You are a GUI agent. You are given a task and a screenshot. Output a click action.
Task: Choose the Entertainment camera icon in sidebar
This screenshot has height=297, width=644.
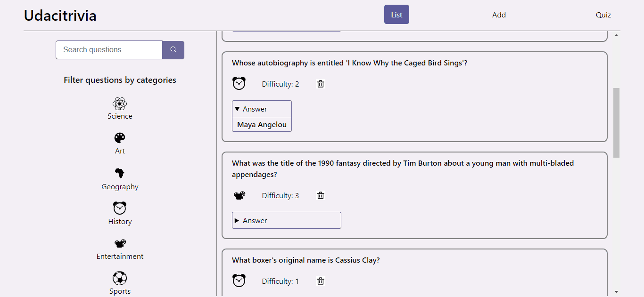120,243
